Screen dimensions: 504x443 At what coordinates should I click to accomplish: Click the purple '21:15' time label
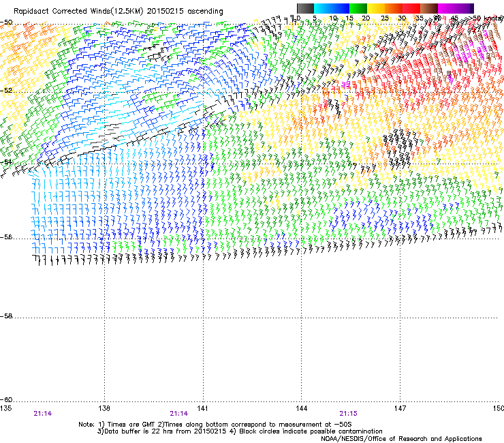point(349,414)
